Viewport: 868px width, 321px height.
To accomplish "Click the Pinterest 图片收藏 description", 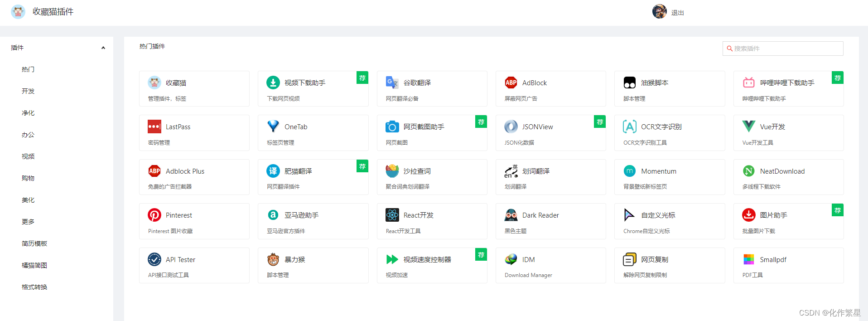I will click(170, 231).
